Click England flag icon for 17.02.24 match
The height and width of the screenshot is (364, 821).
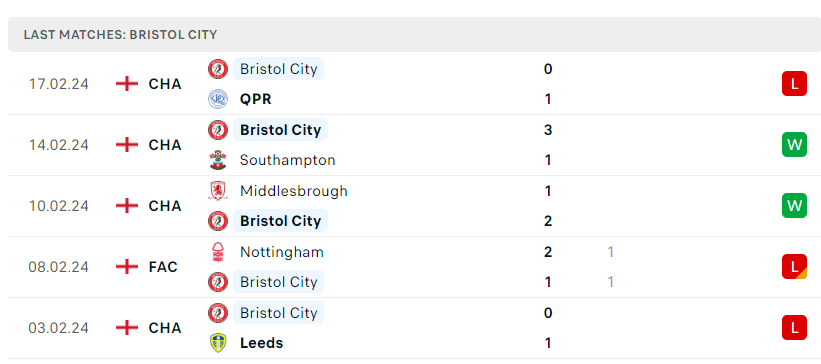click(127, 84)
